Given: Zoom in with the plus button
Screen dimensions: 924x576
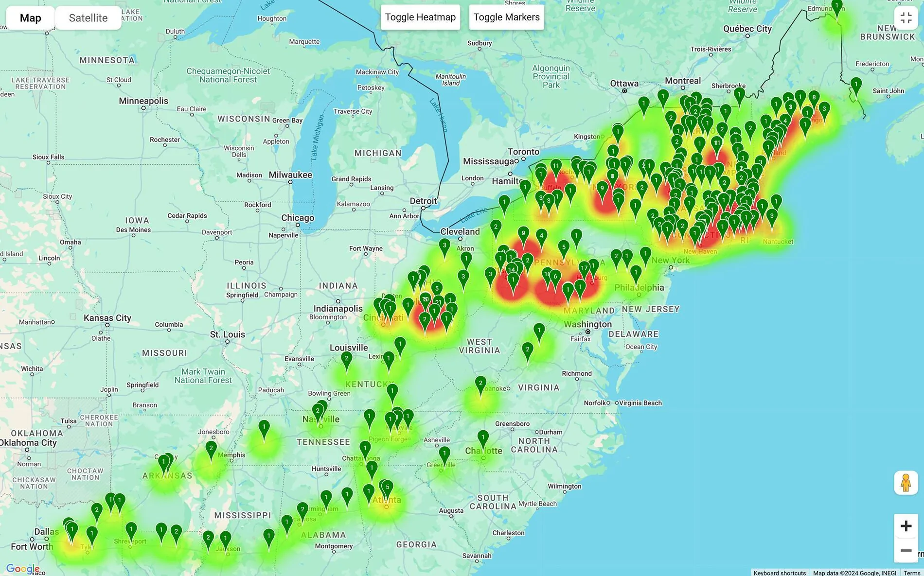Looking at the screenshot, I should pyautogui.click(x=906, y=526).
